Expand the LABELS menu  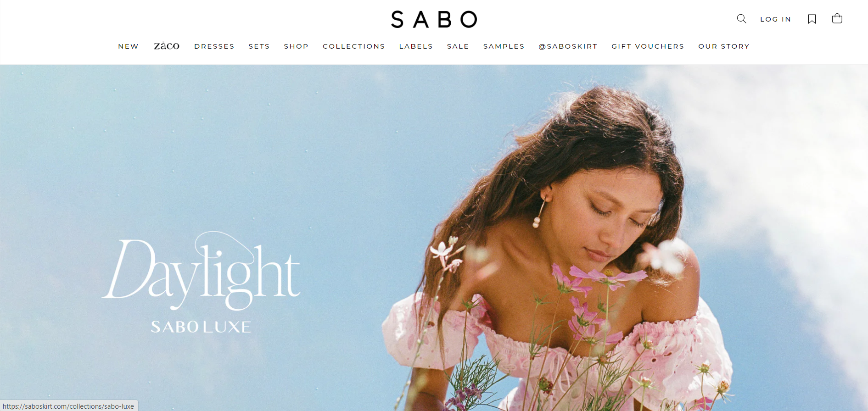(416, 46)
